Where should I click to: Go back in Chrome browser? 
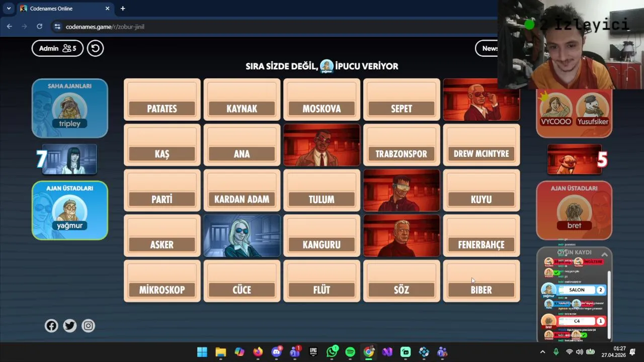(10, 27)
